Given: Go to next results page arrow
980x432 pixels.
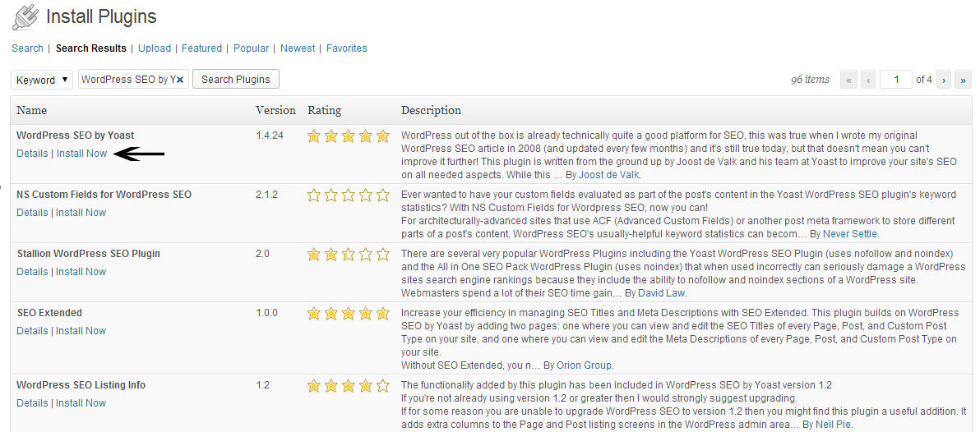Looking at the screenshot, I should point(943,80).
